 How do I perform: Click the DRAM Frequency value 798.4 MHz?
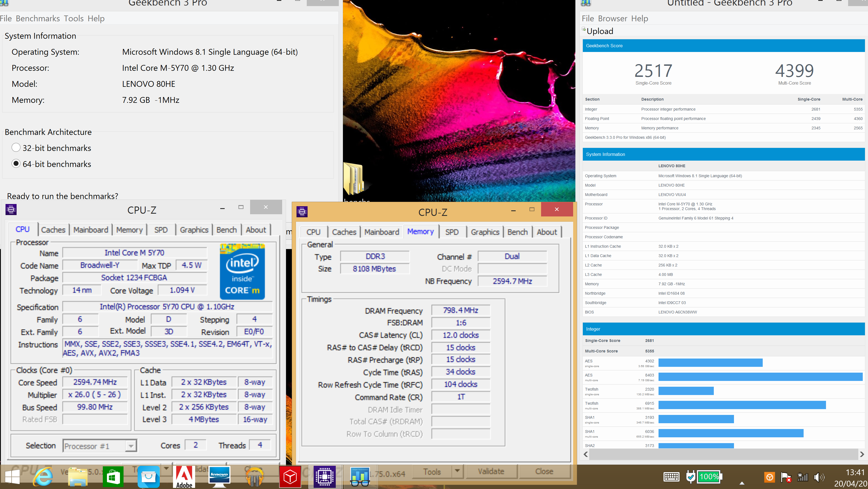point(460,310)
